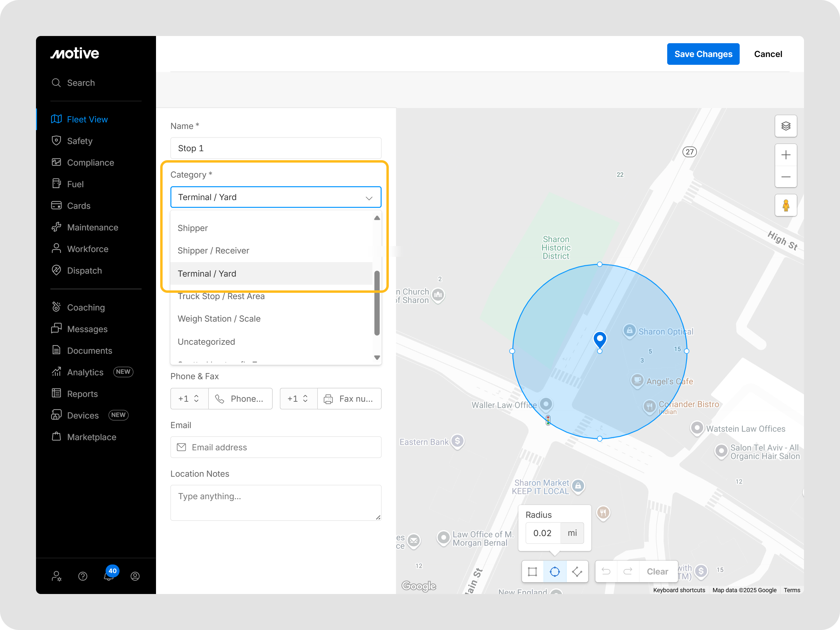
Task: Zoom out on the map
Action: [x=785, y=177]
